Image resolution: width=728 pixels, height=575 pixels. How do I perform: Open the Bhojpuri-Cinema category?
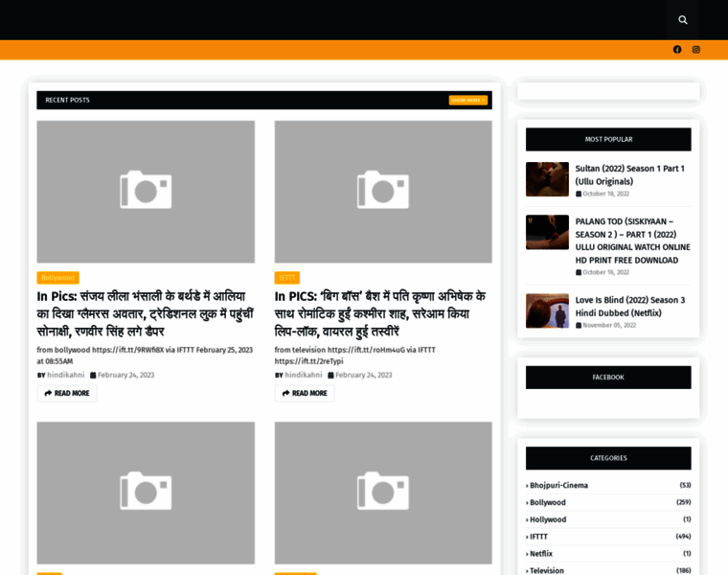click(558, 485)
